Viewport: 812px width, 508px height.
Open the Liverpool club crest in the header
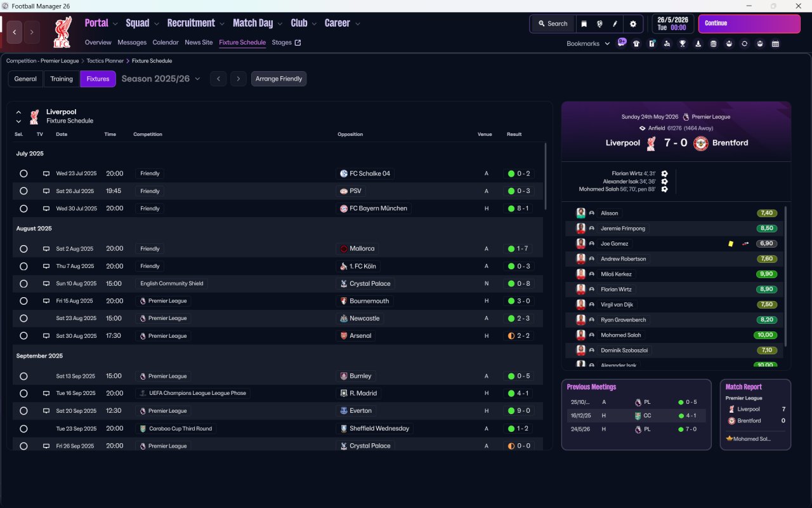(62, 33)
